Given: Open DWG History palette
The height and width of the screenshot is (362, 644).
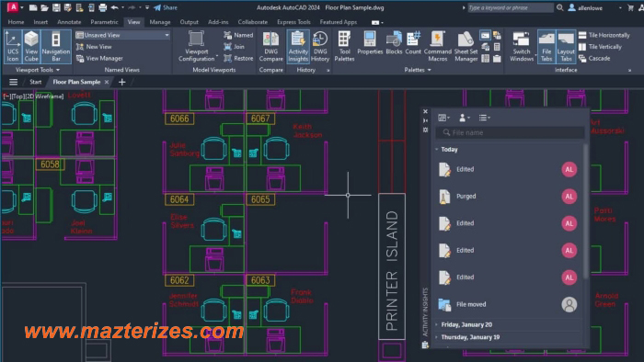Looking at the screenshot, I should (x=320, y=46).
